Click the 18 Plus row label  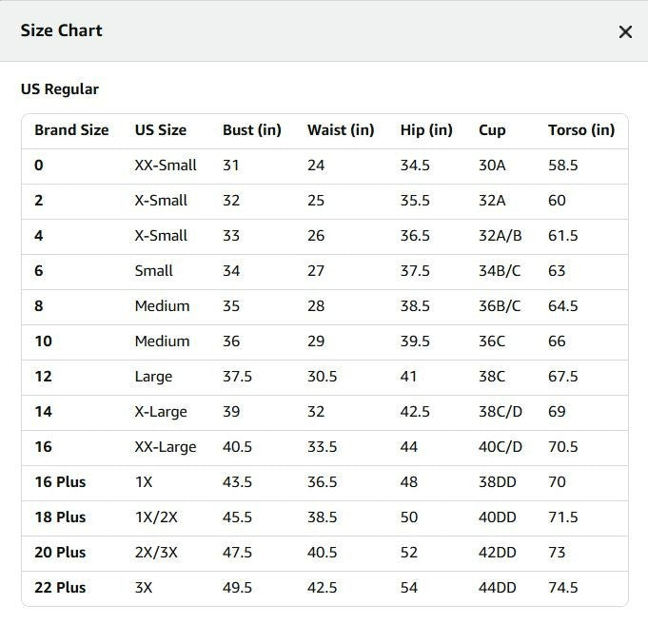click(60, 517)
